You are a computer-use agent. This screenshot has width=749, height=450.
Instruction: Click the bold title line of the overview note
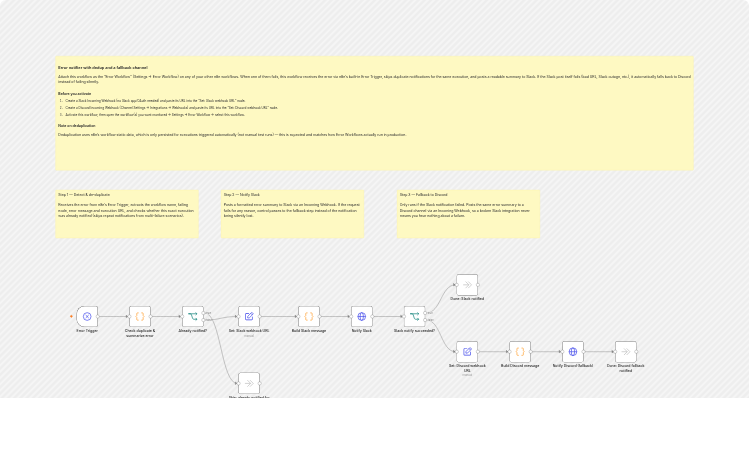tap(103, 68)
